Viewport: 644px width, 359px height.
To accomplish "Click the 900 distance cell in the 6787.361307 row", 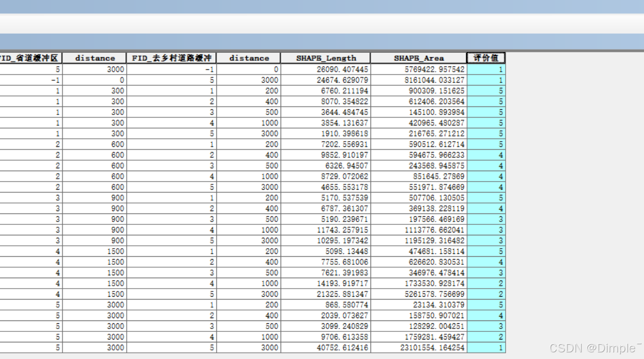I will pyautogui.click(x=95, y=208).
